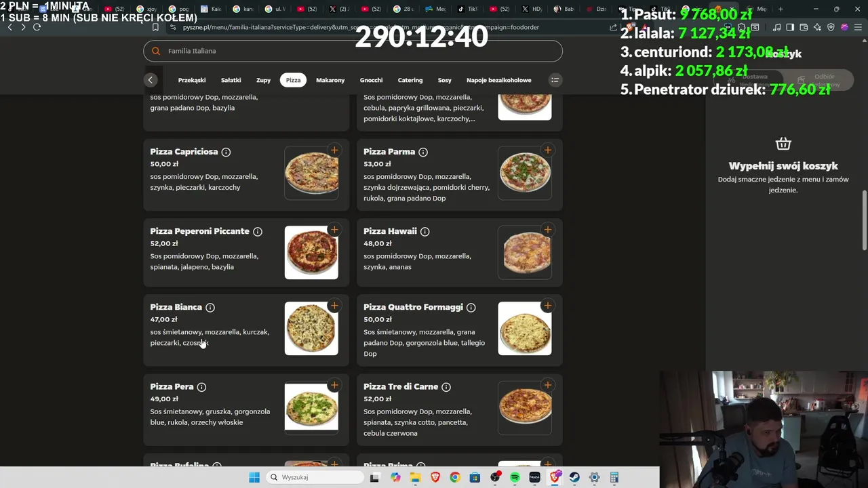Click the price 53,00 zł of Pizza Parma
This screenshot has width=868, height=488.
pyautogui.click(x=377, y=164)
